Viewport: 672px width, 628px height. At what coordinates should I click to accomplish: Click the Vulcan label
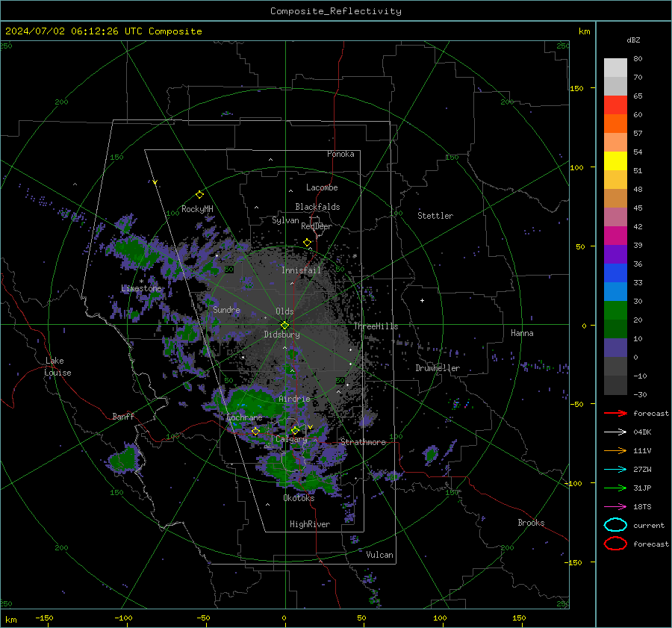(x=380, y=555)
